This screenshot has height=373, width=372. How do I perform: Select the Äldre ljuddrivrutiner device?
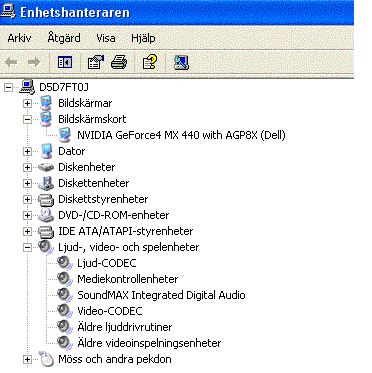pos(125,327)
